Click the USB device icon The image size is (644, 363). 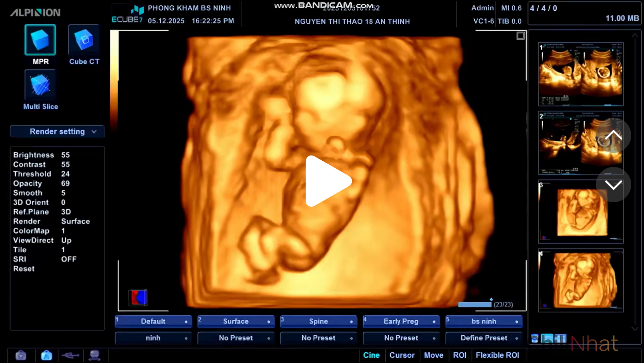pos(71,356)
